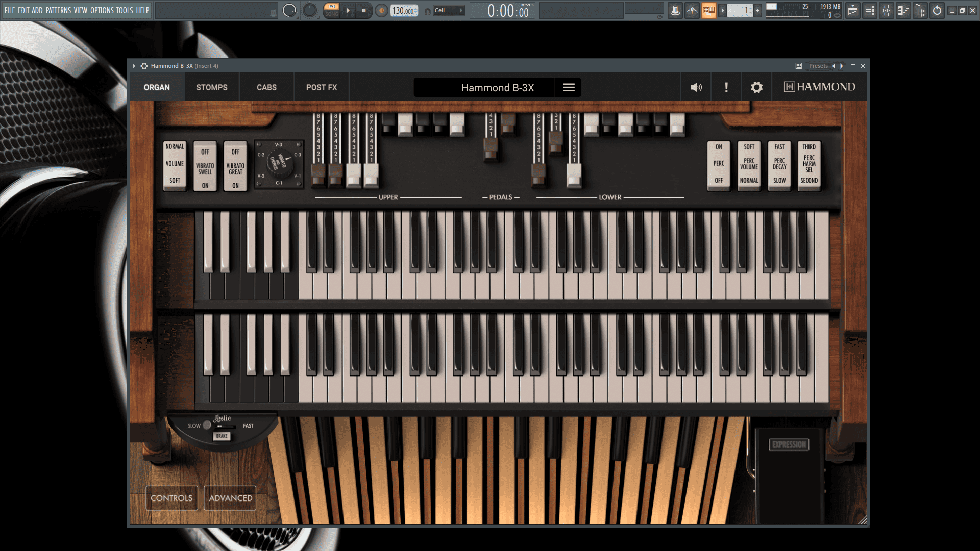
Task: Open the plugin options arrow menu
Action: point(134,66)
